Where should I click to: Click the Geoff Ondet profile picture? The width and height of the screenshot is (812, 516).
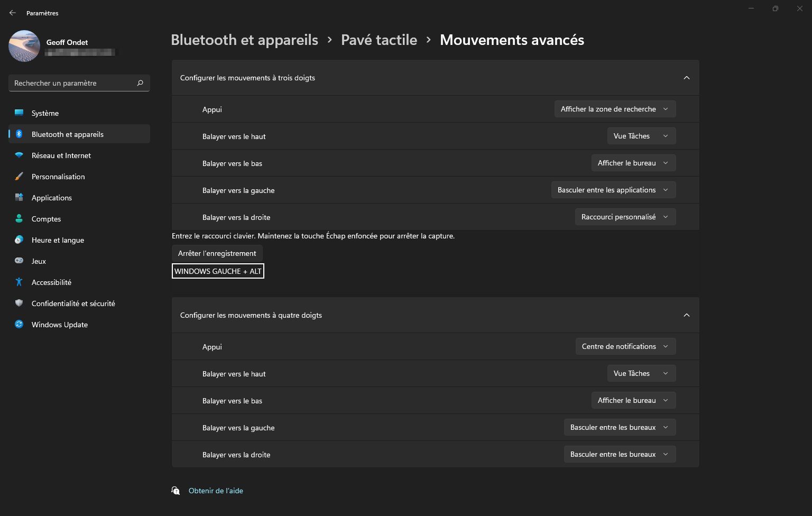point(24,46)
